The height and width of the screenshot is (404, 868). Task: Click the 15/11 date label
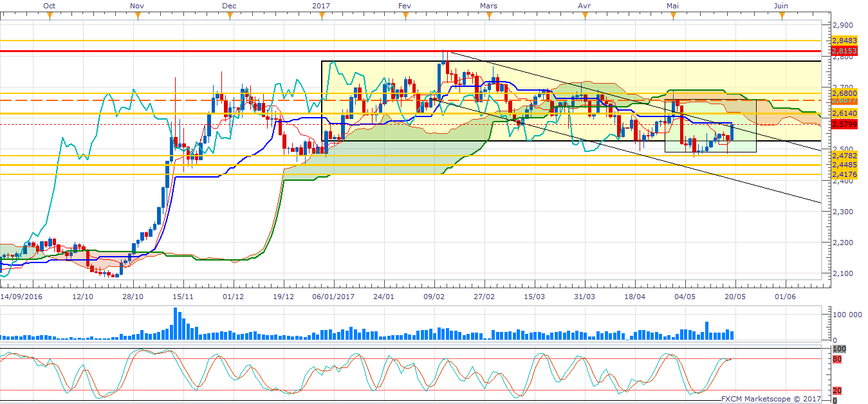tap(183, 297)
